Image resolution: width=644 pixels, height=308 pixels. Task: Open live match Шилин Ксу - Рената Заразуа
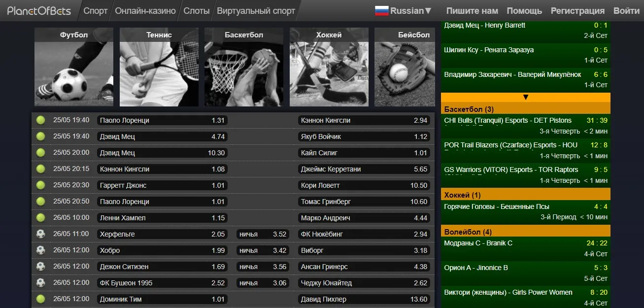pyautogui.click(x=525, y=55)
